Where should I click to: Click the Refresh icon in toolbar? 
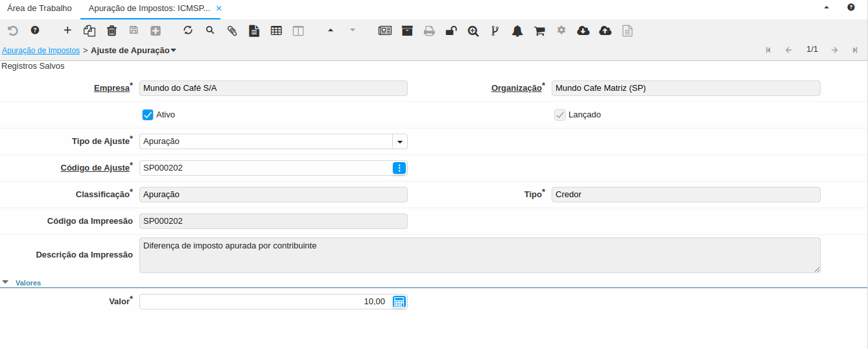(188, 30)
